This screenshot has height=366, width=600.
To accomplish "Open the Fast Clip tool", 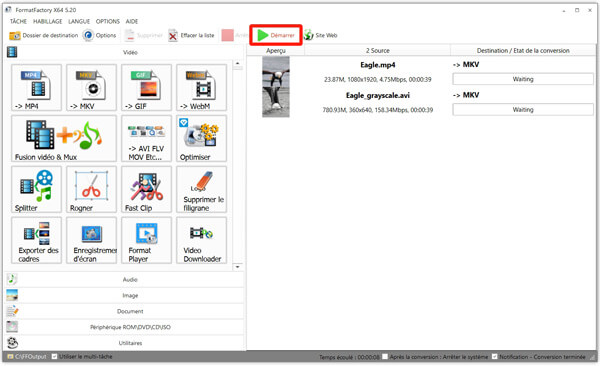I will pyautogui.click(x=147, y=190).
